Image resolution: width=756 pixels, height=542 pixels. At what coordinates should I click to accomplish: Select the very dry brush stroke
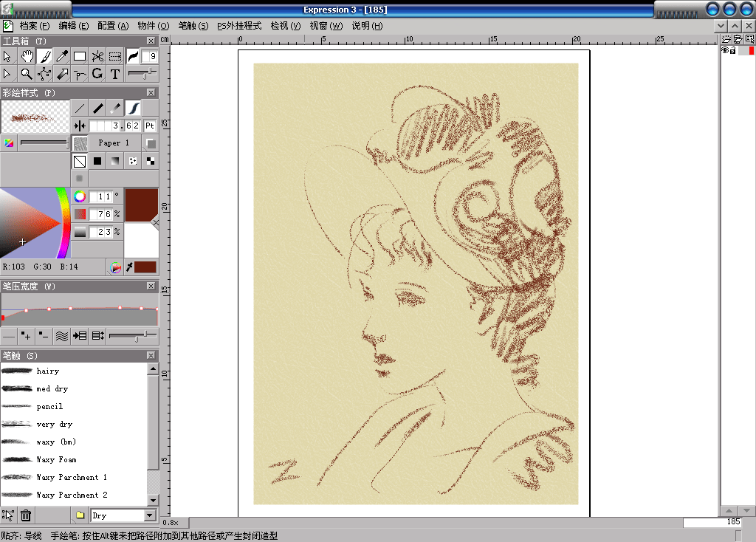click(74, 425)
